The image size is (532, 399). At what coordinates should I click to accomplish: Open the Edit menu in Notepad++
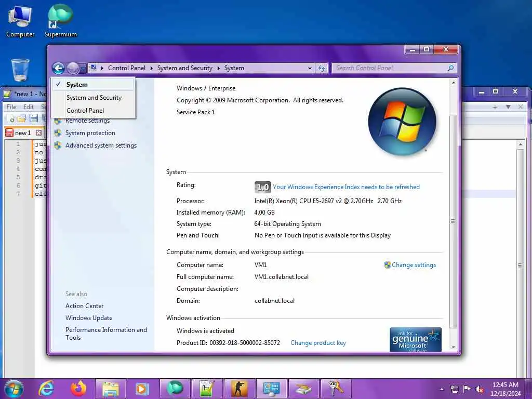[29, 107]
